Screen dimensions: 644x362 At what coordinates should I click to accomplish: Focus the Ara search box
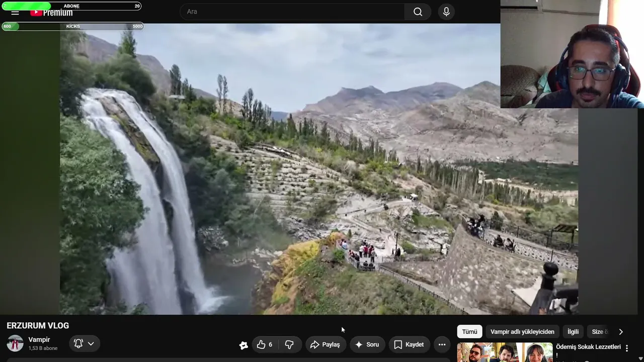pos(292,12)
